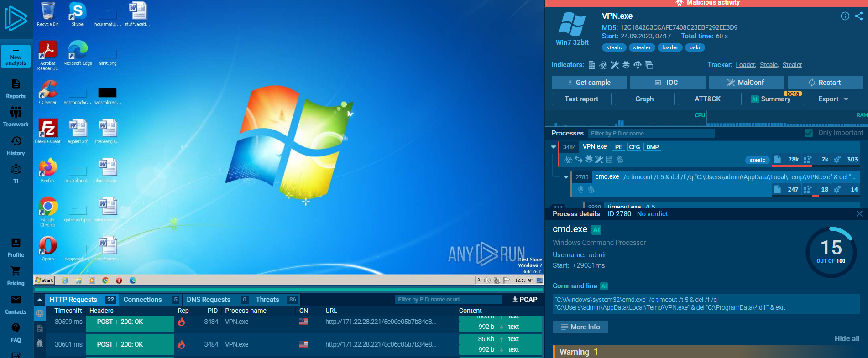Click AI badge beside Command line
The height and width of the screenshot is (358, 868).
(x=604, y=286)
